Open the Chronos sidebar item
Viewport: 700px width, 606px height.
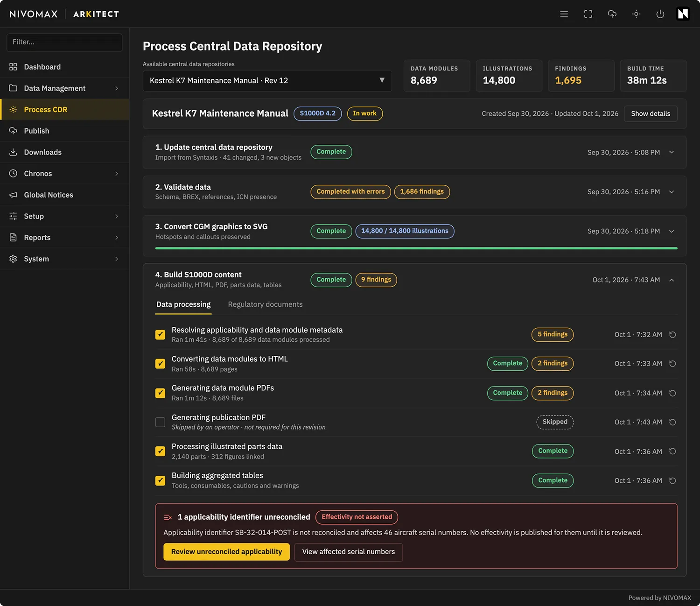pyautogui.click(x=64, y=174)
